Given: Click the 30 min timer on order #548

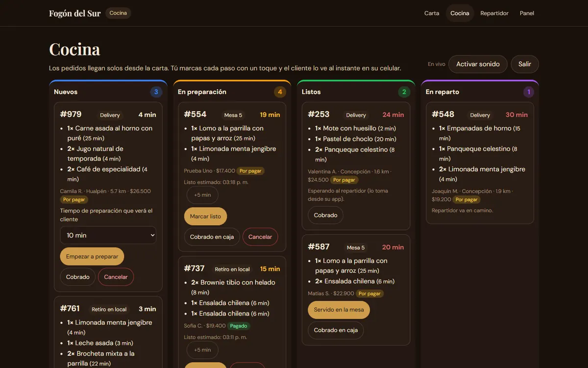Looking at the screenshot, I should [516, 115].
